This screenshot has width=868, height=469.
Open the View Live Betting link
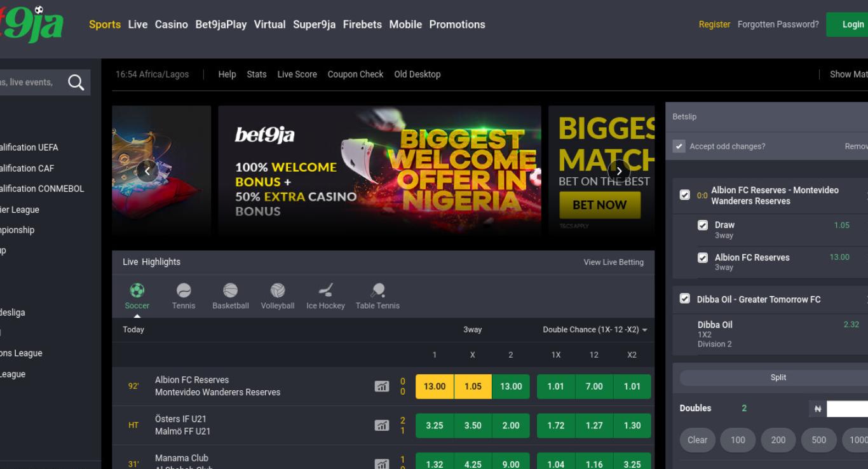614,262
